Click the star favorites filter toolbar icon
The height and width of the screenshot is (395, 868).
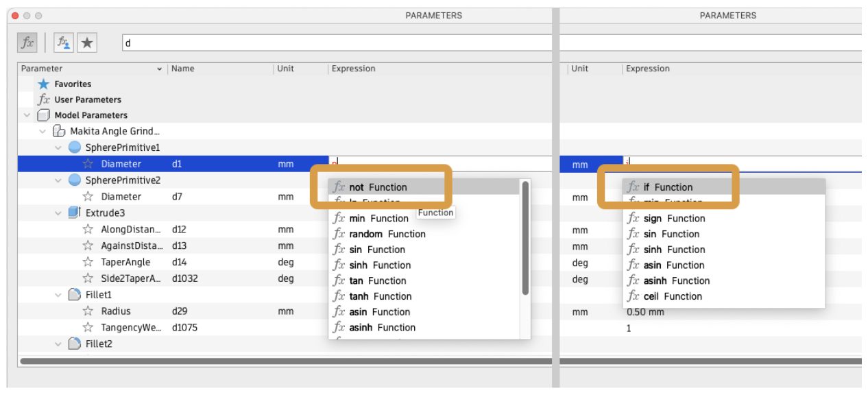coord(87,43)
